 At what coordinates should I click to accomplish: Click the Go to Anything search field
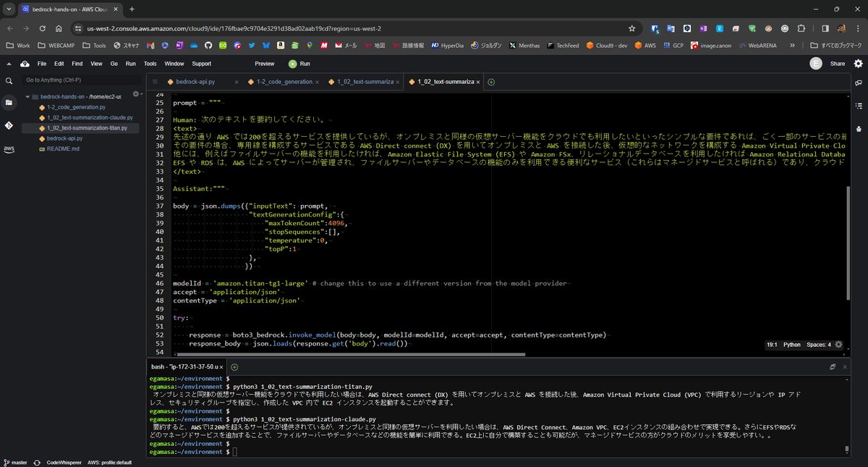pyautogui.click(x=81, y=80)
